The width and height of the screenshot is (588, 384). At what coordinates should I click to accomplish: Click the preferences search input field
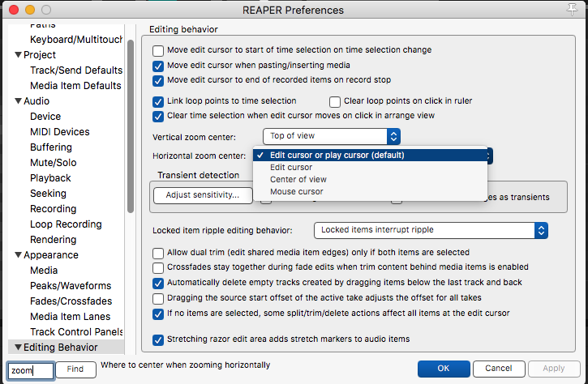(32, 370)
